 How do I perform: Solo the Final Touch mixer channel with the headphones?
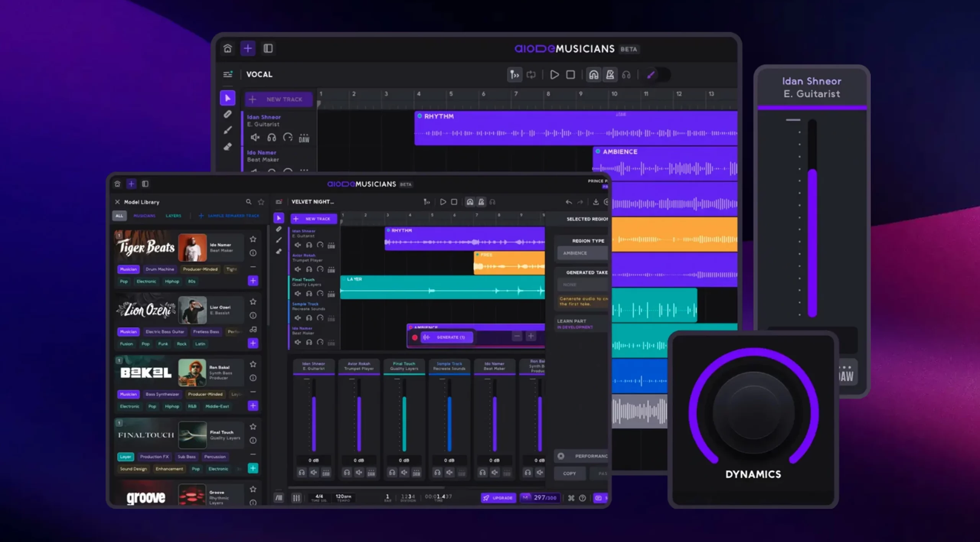click(392, 473)
